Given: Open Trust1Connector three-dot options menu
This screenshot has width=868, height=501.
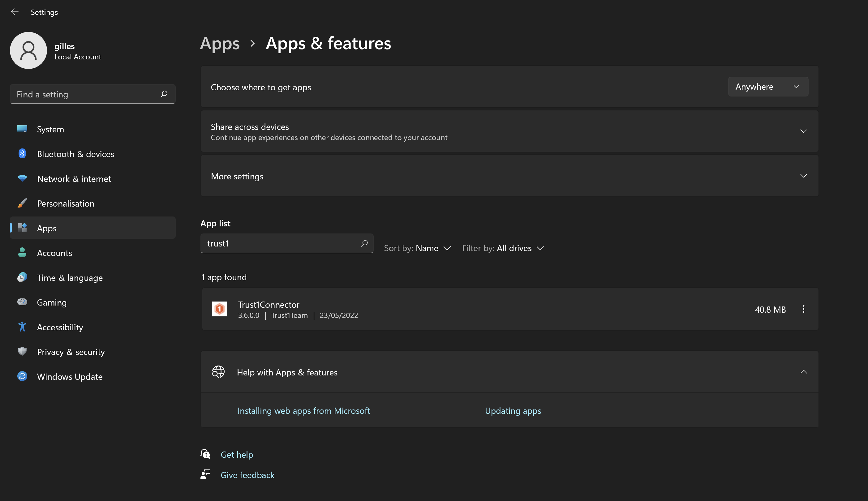Looking at the screenshot, I should pyautogui.click(x=803, y=309).
